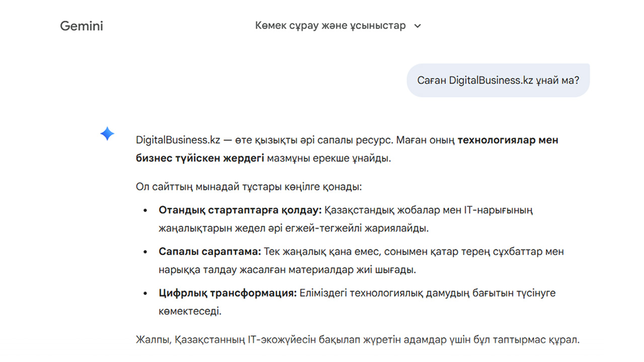Click the bold phrase "технологиялар мен"
This screenshot has height=362, width=644.
pos(508,140)
